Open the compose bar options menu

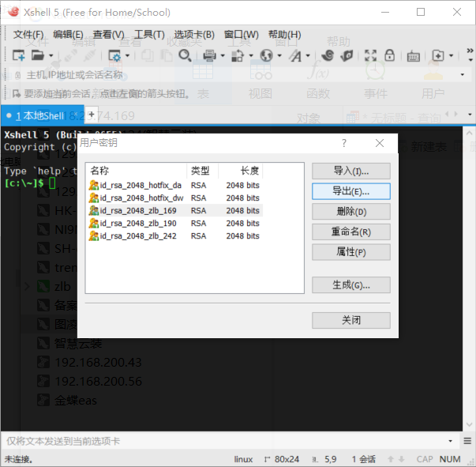tap(466, 441)
